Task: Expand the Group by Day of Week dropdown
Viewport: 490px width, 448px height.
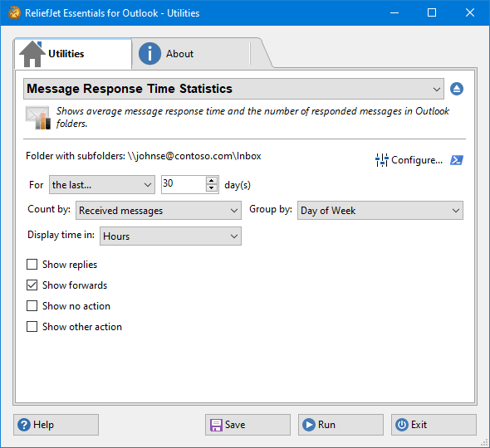Action: click(x=380, y=211)
